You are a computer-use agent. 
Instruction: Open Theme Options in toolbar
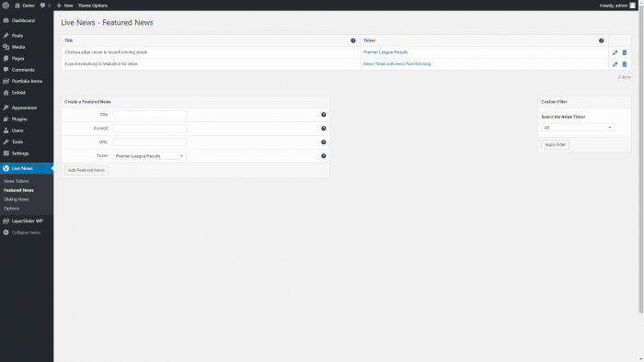point(93,6)
